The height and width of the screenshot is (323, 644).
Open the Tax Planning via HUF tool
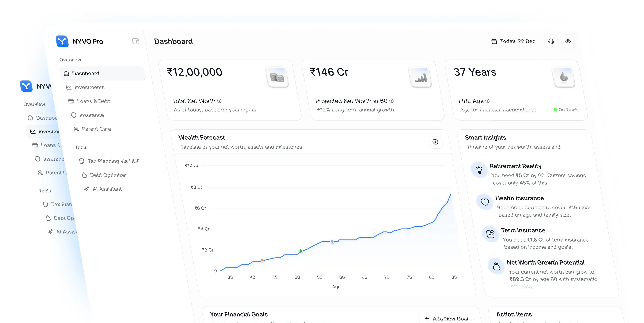click(x=114, y=161)
